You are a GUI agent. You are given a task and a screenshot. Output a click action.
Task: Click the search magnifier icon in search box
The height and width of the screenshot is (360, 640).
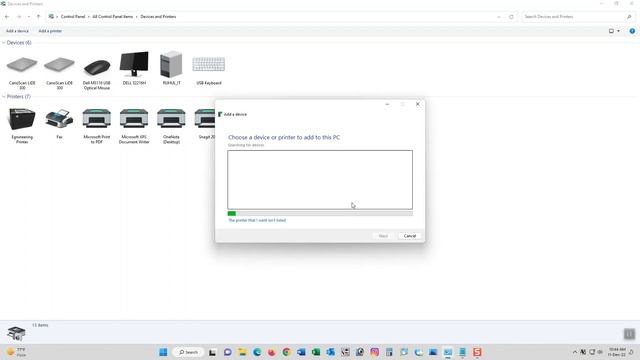629,17
